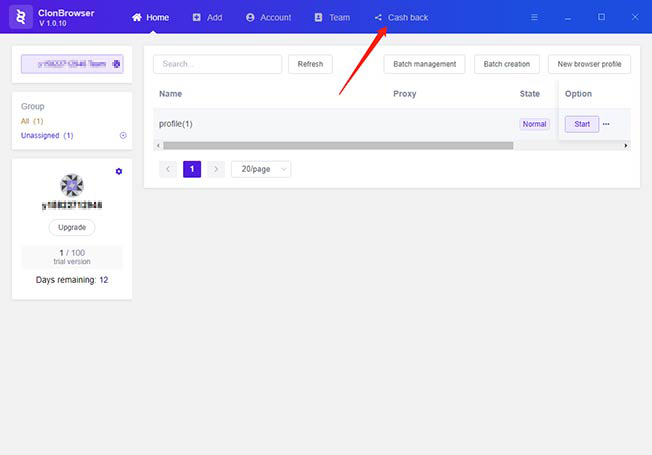652x455 pixels.
Task: Maximize the ClonBrowser window
Action: click(x=601, y=17)
